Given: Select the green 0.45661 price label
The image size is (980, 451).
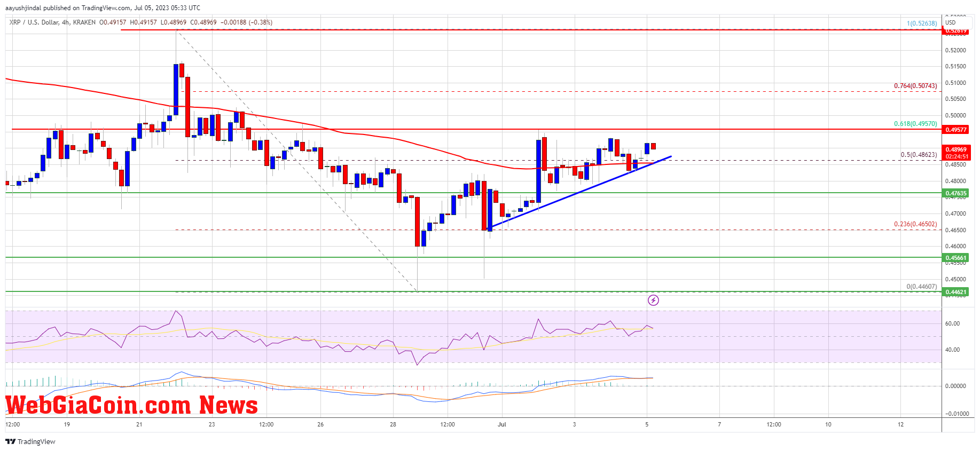Looking at the screenshot, I should (x=956, y=258).
